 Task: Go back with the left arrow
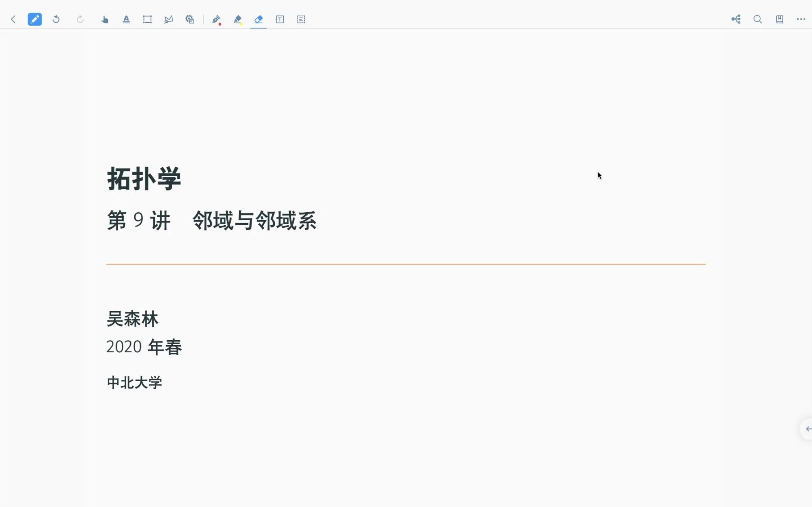13,19
